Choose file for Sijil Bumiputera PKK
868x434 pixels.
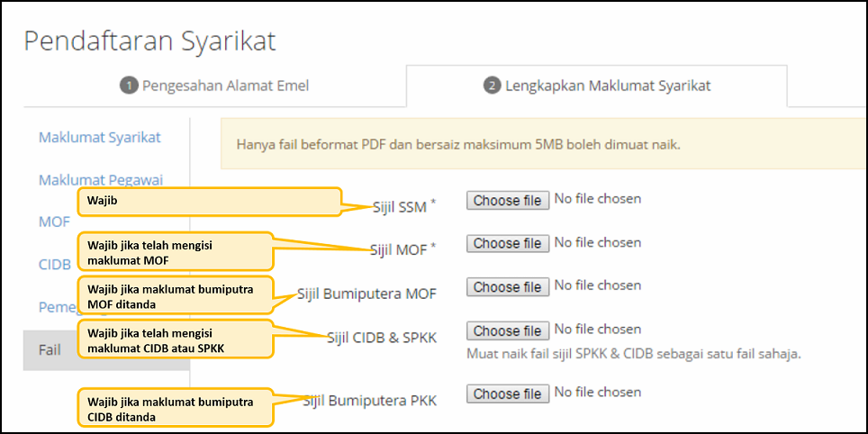pyautogui.click(x=508, y=394)
